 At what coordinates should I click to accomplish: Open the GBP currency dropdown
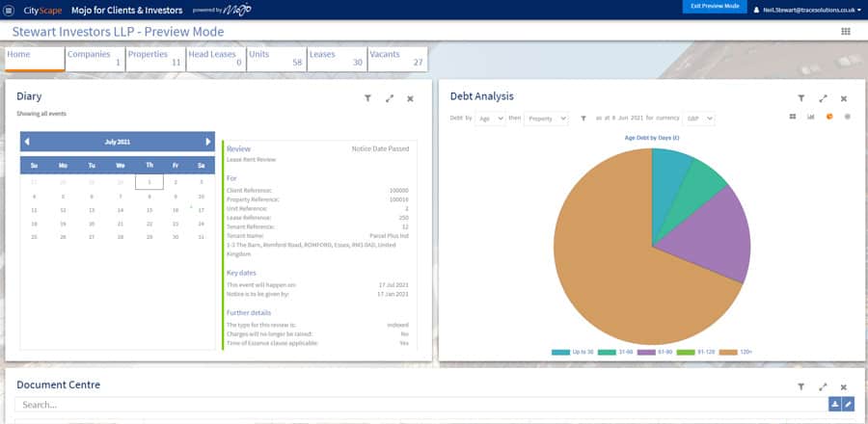point(697,118)
